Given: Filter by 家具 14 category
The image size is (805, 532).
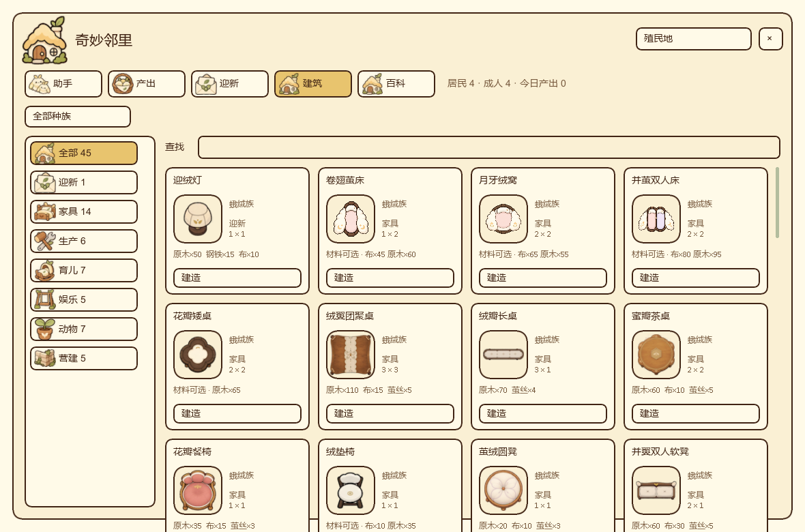Looking at the screenshot, I should pyautogui.click(x=84, y=211).
